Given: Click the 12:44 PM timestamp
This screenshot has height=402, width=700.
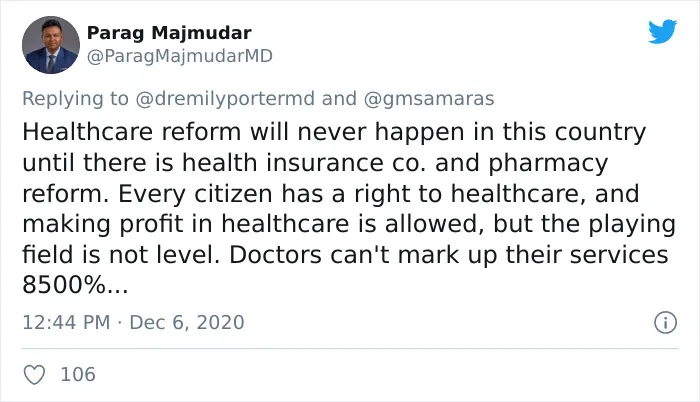Looking at the screenshot, I should point(66,322).
